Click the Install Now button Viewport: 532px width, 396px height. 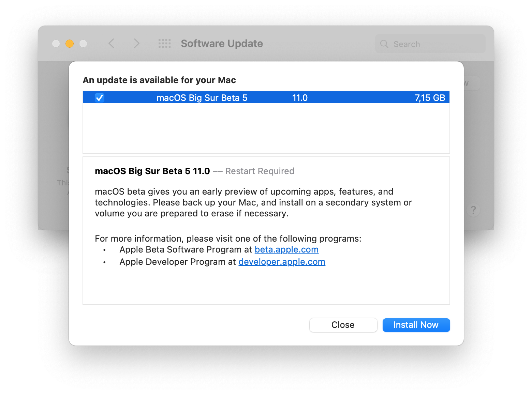(416, 325)
